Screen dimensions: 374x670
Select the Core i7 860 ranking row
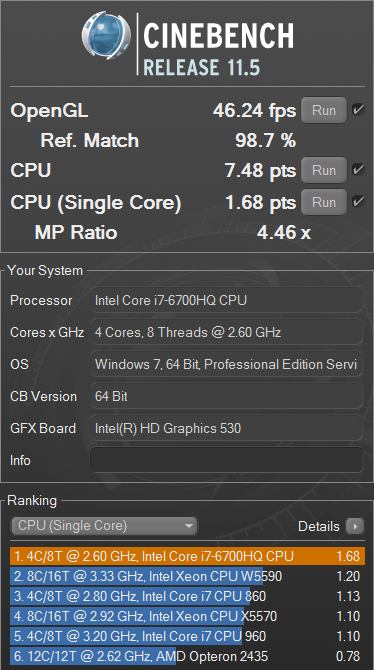click(x=187, y=596)
